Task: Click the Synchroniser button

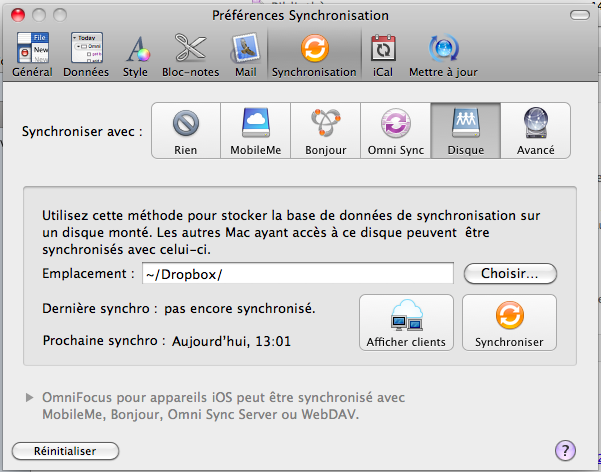Action: pyautogui.click(x=509, y=322)
